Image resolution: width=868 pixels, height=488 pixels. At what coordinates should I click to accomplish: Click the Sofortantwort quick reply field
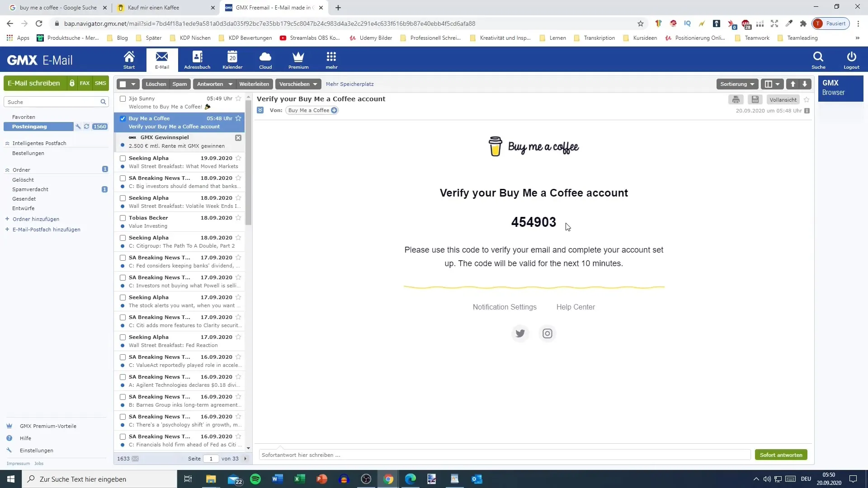505,455
